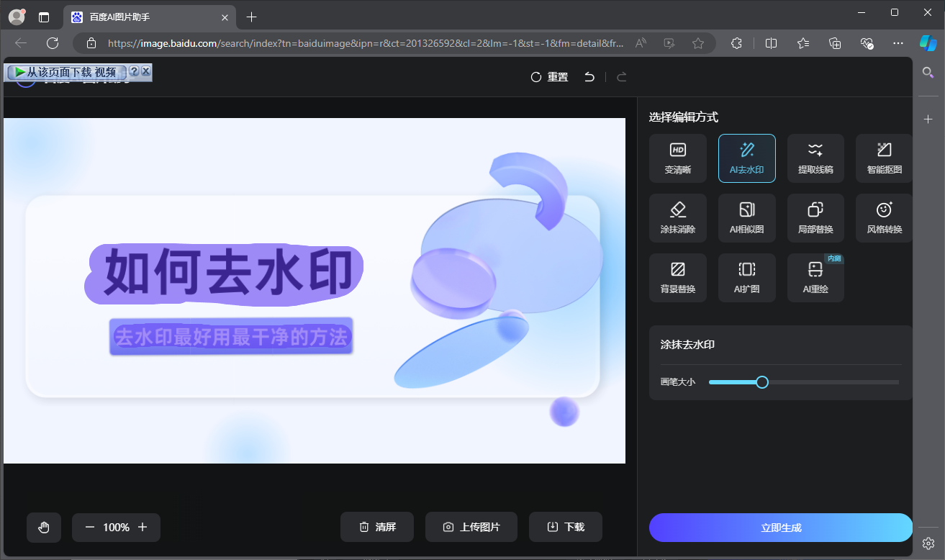Select the 背景替换 background replace tool
This screenshot has height=560, width=945.
click(677, 277)
